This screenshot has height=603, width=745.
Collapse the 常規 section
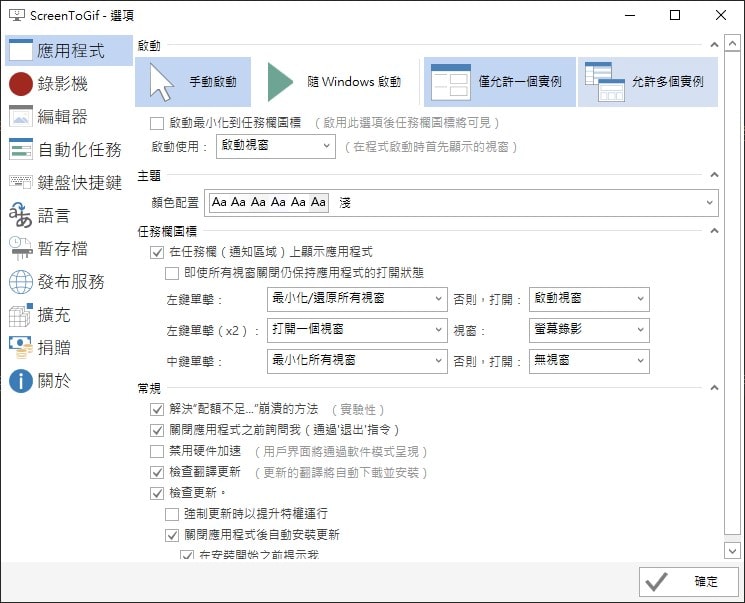714,388
